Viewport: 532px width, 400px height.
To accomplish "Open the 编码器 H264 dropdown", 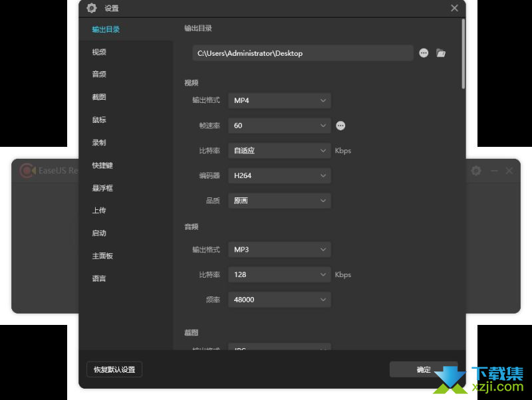I will point(279,175).
